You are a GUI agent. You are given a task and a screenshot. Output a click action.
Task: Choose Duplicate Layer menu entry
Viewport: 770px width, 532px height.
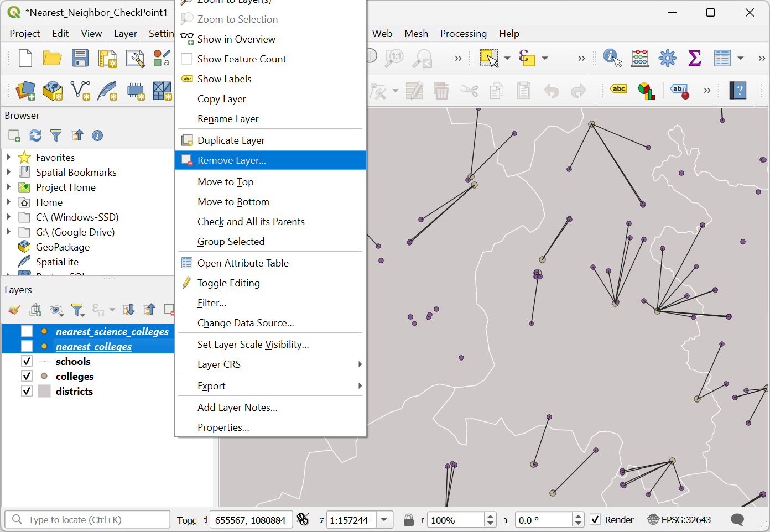coord(270,140)
